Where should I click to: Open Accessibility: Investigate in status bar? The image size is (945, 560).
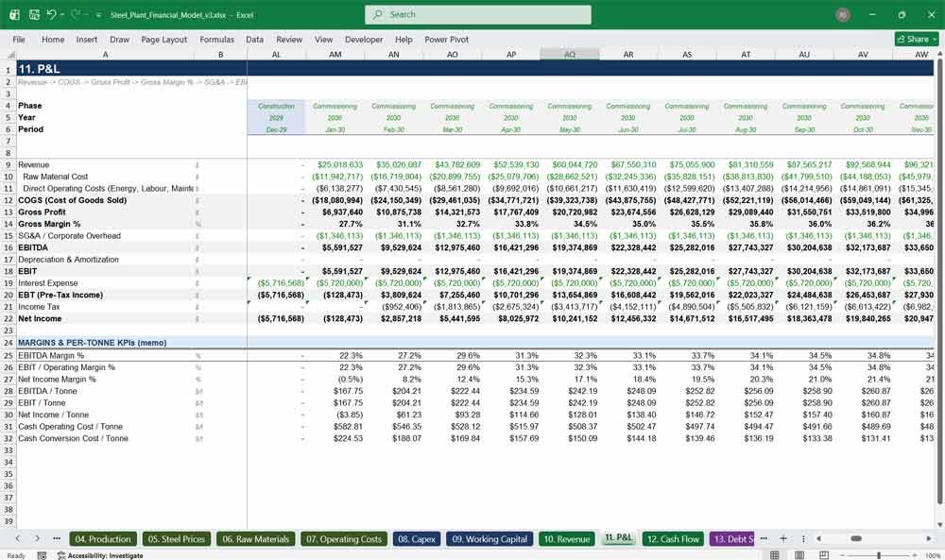click(x=101, y=555)
